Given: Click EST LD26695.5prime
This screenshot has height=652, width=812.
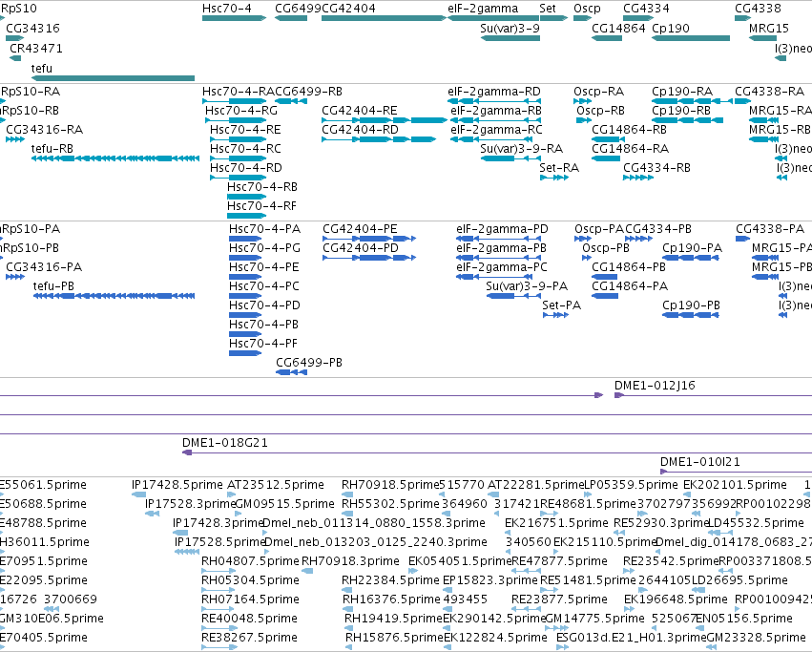Looking at the screenshot, I should coord(698,590).
